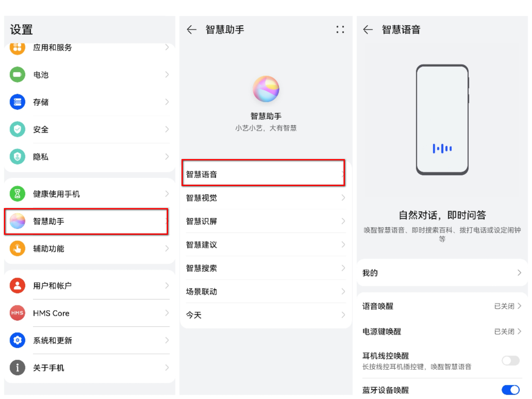The width and height of the screenshot is (532, 399).
Task: Select the 存储 (Storage) icon
Action: pyautogui.click(x=17, y=102)
